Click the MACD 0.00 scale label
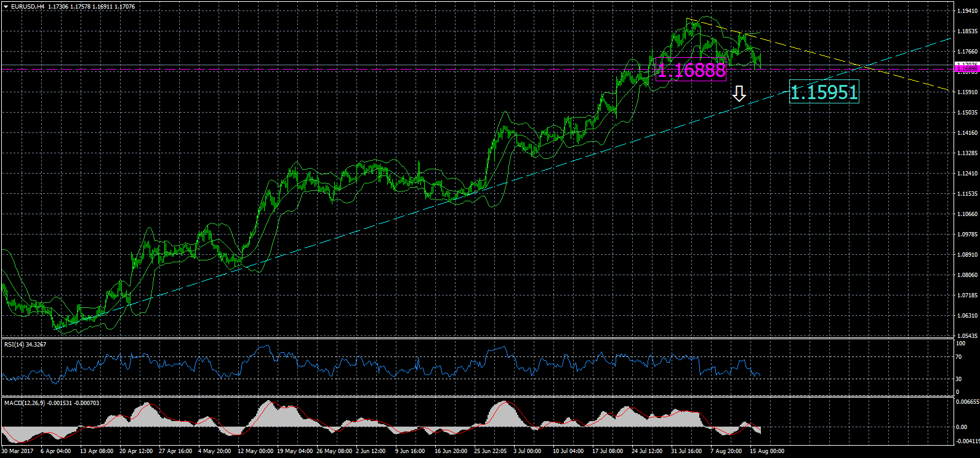 pos(960,427)
